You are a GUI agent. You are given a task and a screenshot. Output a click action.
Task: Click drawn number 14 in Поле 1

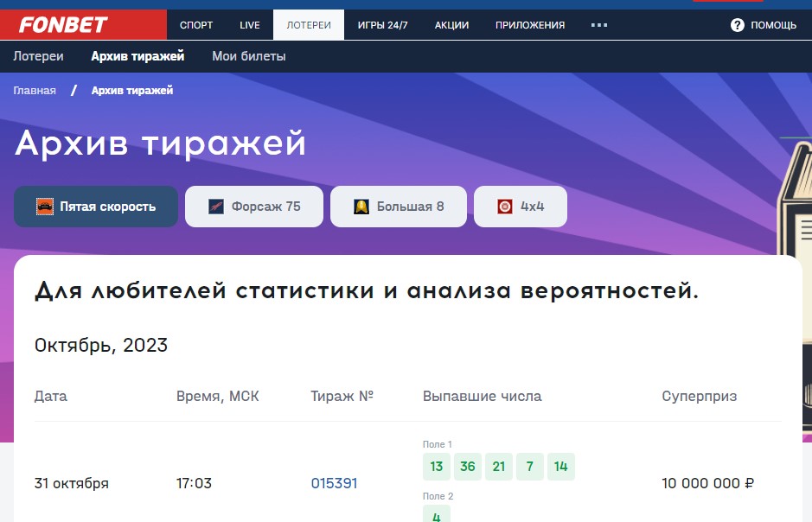pos(561,467)
